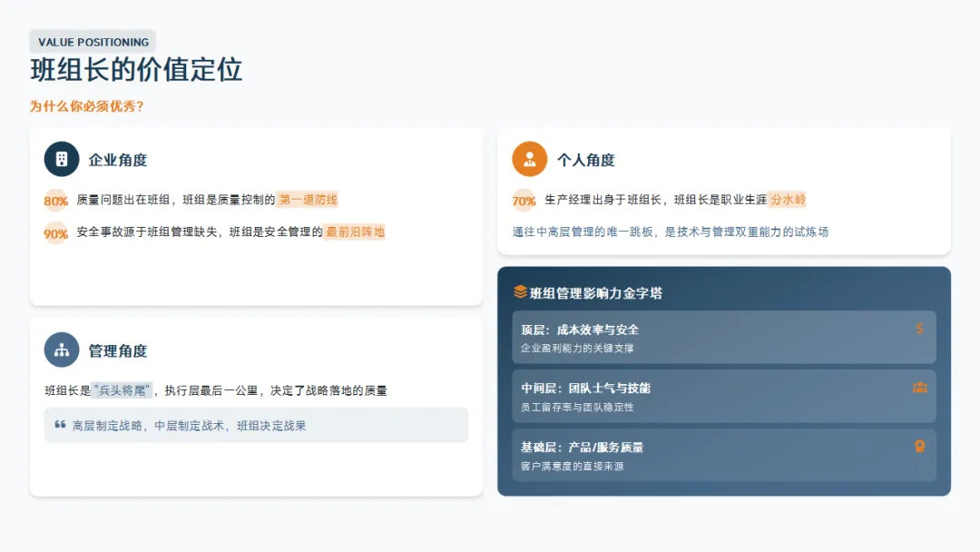Image resolution: width=980 pixels, height=552 pixels.
Task: Click the person icon beside 个人角度
Action: [x=529, y=160]
